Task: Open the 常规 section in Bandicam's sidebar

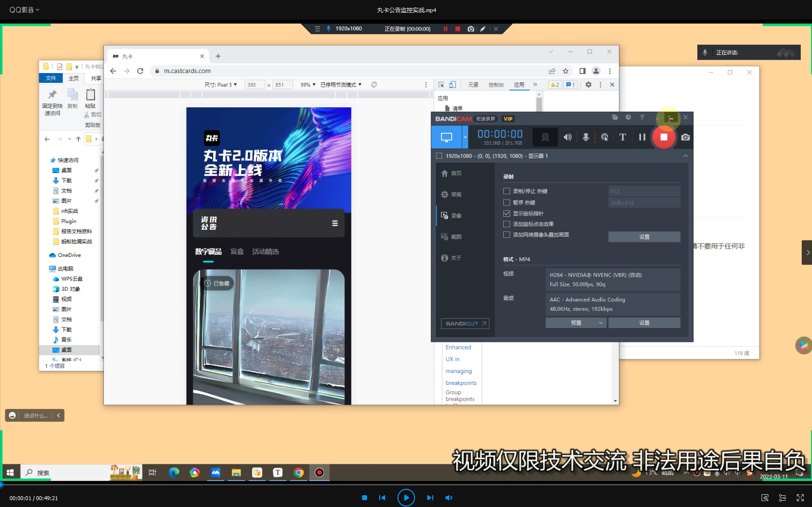Action: 451,195
